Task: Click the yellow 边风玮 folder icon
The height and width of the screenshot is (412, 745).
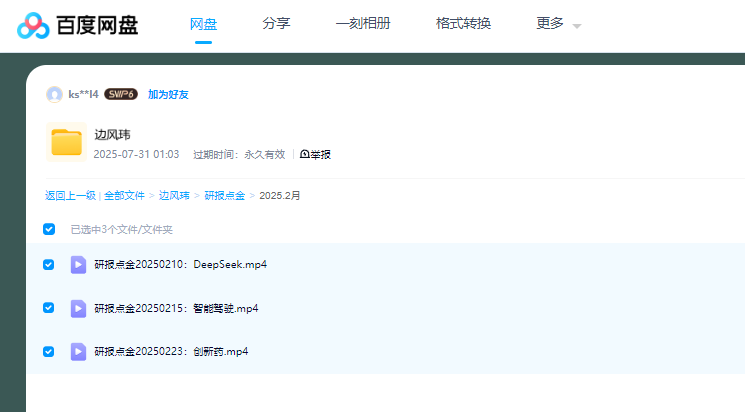Action: pyautogui.click(x=66, y=143)
